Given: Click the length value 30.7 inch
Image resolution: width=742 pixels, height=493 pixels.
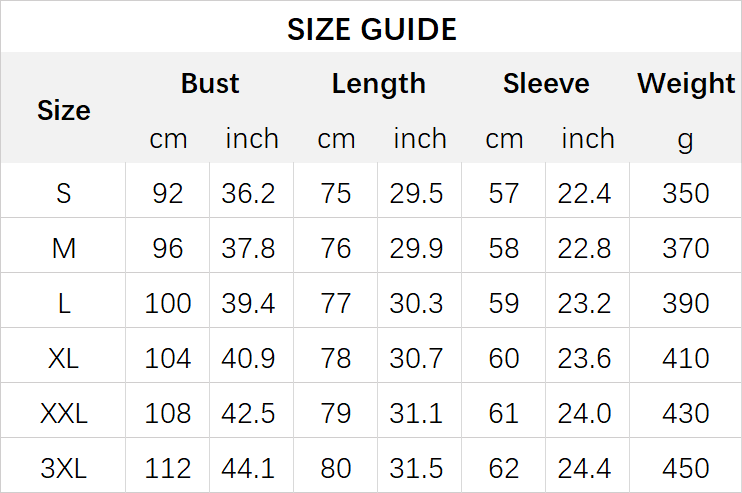Looking at the screenshot, I should (417, 358).
